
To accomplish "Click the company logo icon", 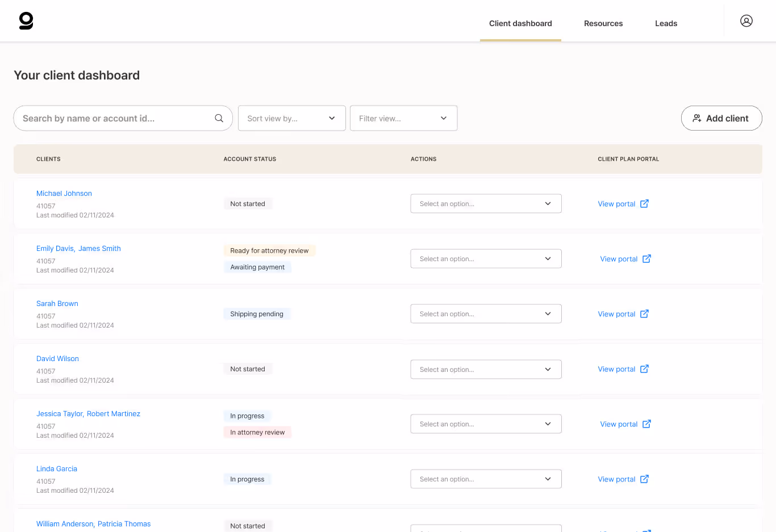I will pos(26,21).
